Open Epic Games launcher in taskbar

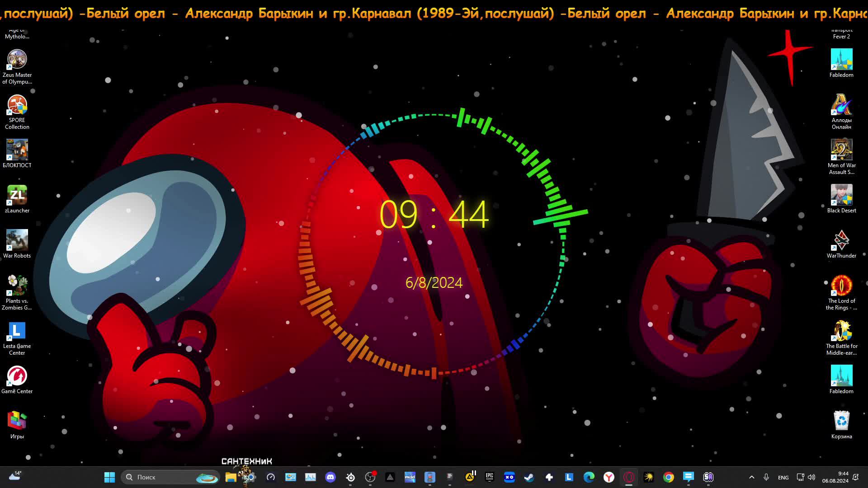pos(489,477)
